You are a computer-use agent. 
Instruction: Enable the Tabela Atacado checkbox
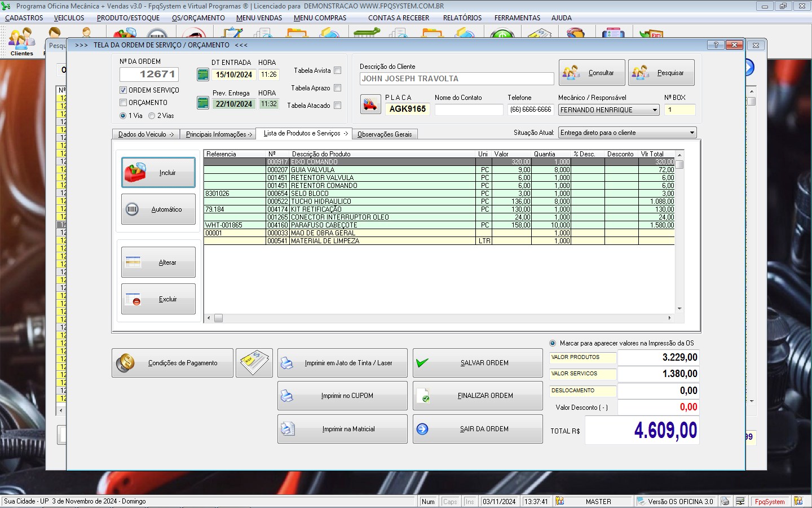(338, 106)
